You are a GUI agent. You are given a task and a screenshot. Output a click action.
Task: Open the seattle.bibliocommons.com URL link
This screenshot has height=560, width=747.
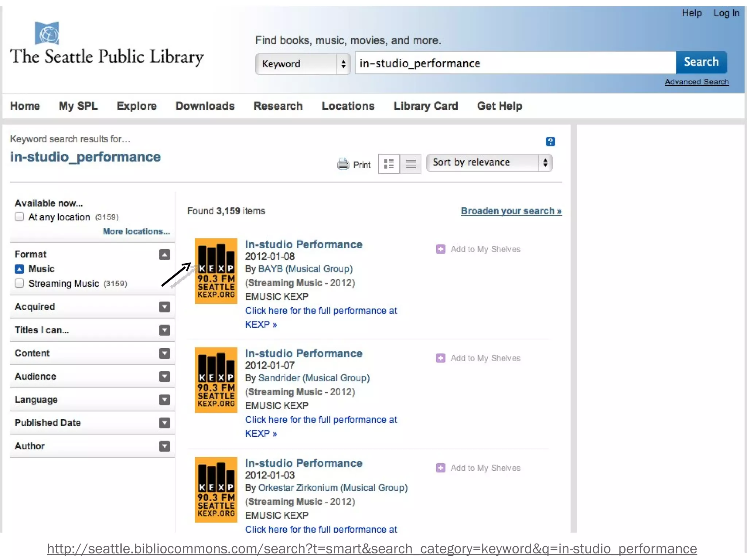372,549
